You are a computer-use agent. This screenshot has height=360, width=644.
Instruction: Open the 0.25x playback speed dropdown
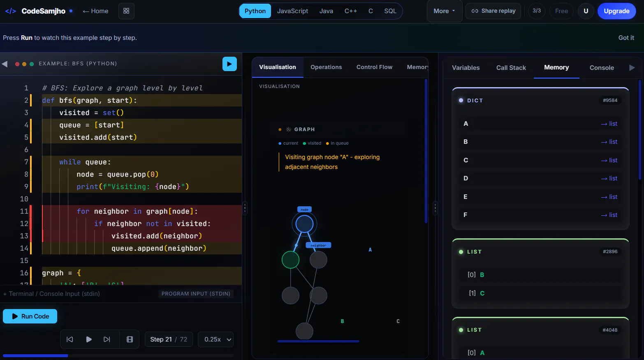[215, 339]
